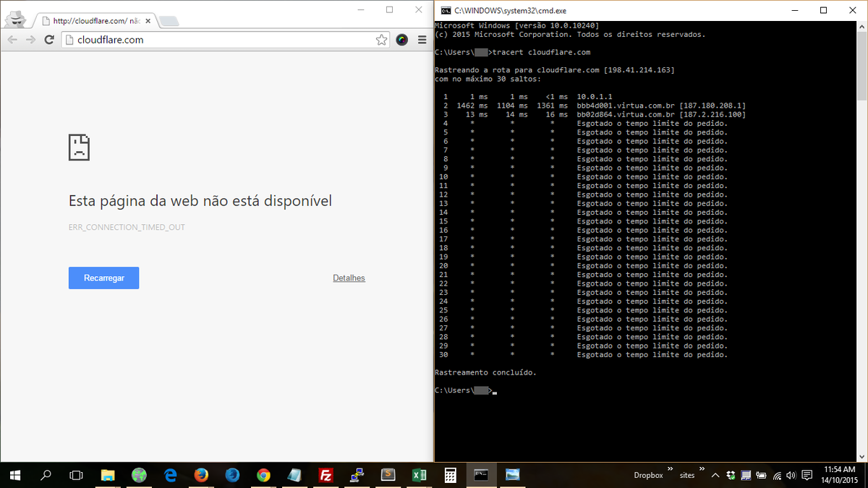Image resolution: width=868 pixels, height=488 pixels.
Task: Show hidden system tray icons
Action: click(715, 475)
